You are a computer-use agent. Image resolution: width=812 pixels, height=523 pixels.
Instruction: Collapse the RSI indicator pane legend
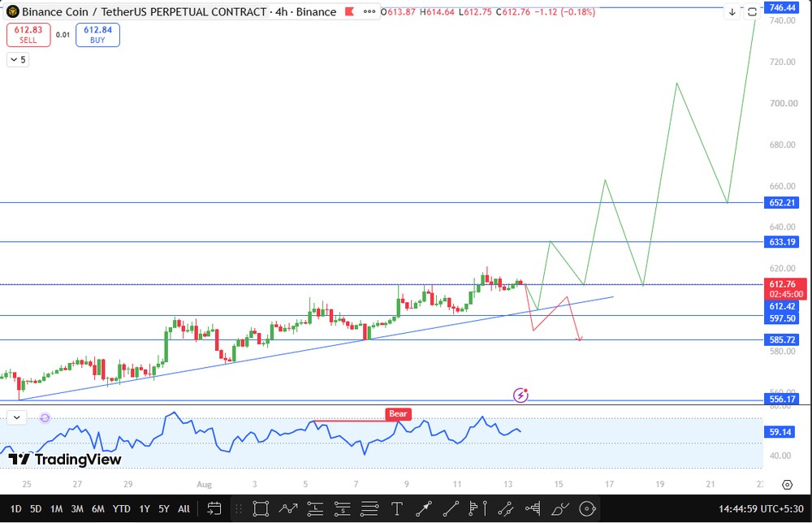pos(16,417)
